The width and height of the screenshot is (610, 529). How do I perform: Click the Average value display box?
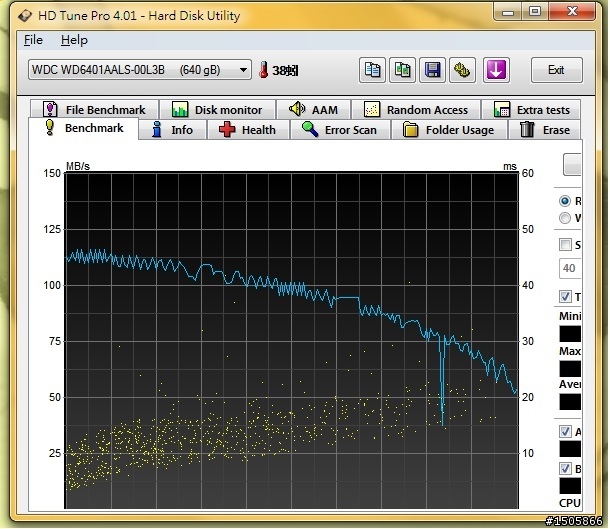pyautogui.click(x=570, y=402)
